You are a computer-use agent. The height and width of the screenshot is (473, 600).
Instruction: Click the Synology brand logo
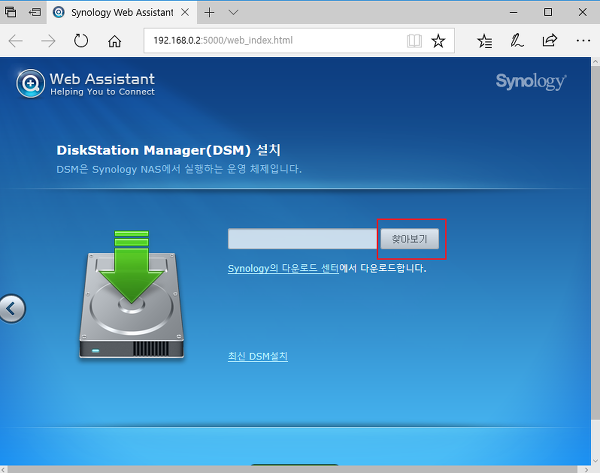531,82
